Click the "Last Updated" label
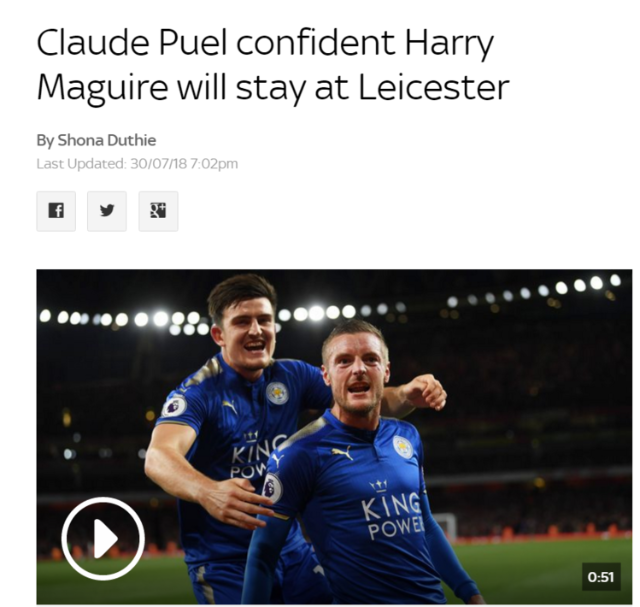This screenshot has width=640, height=607. click(81, 164)
